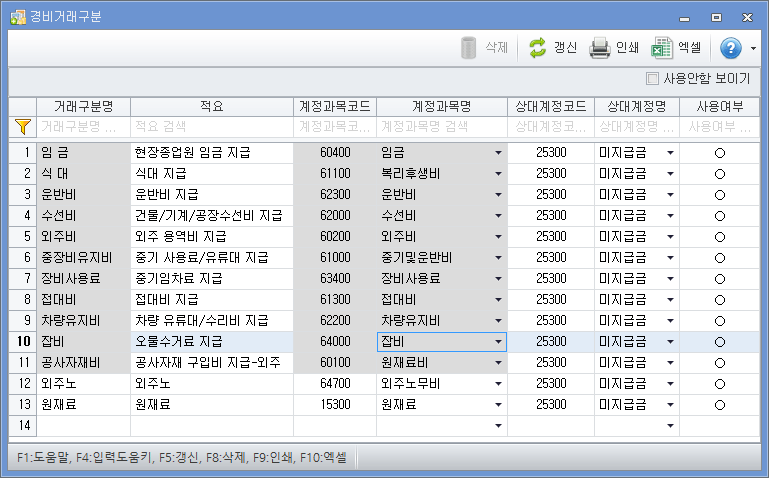
Task: Maximize the 경비거래구분 window
Action: pos(716,18)
